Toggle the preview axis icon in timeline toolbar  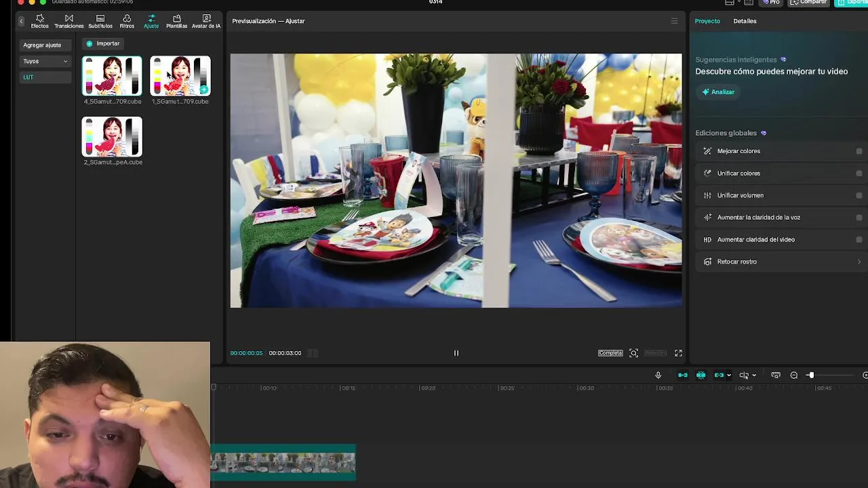[776, 375]
